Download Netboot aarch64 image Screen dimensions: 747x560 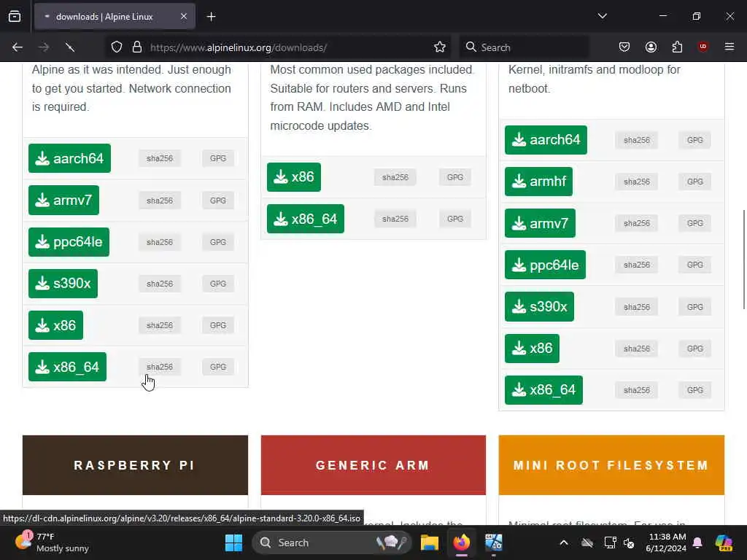coord(546,139)
